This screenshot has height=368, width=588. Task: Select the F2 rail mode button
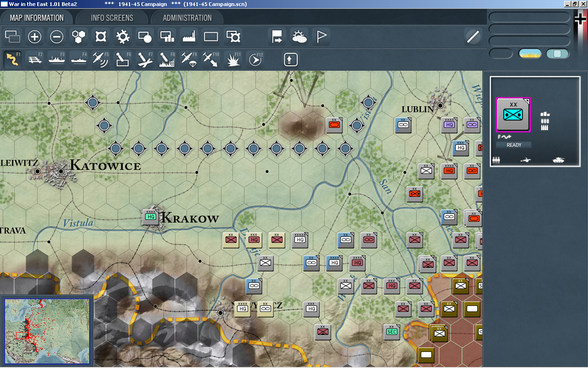pos(35,59)
